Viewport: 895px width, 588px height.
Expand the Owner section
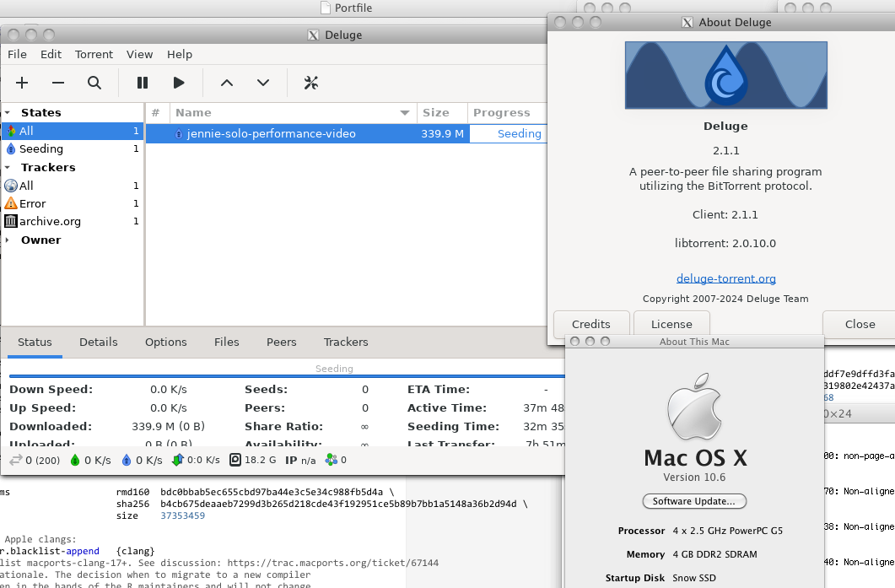[x=8, y=240]
